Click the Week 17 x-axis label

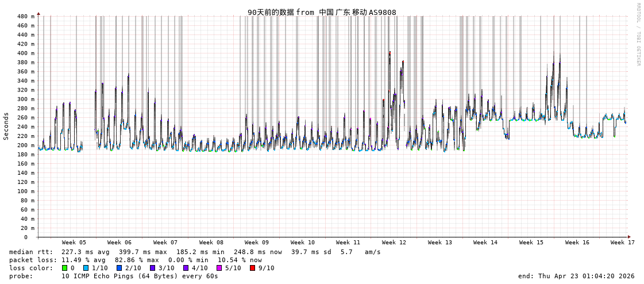pos(623,243)
